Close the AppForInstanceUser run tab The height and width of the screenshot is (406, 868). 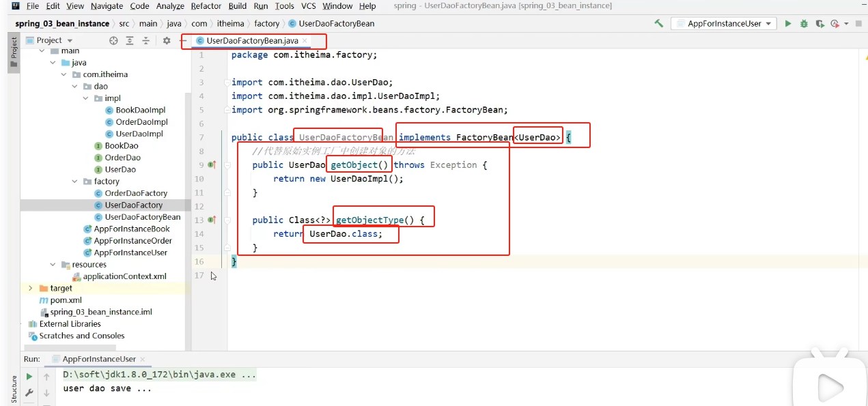point(142,359)
